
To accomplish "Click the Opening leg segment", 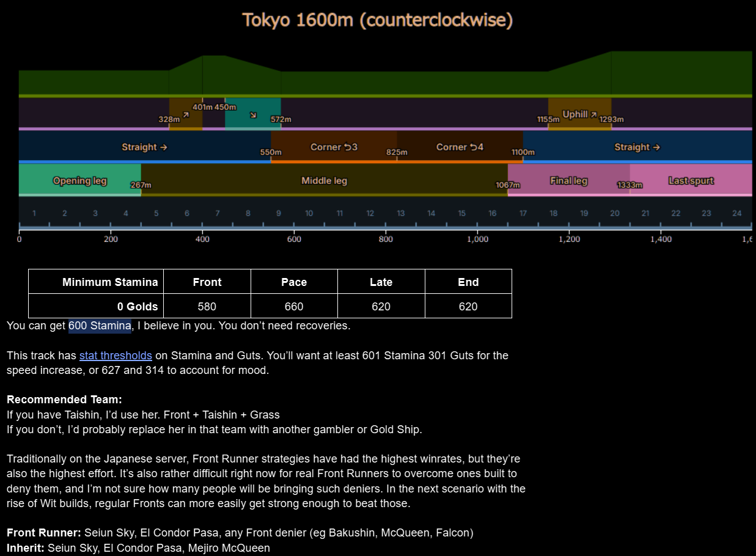I will tap(80, 180).
